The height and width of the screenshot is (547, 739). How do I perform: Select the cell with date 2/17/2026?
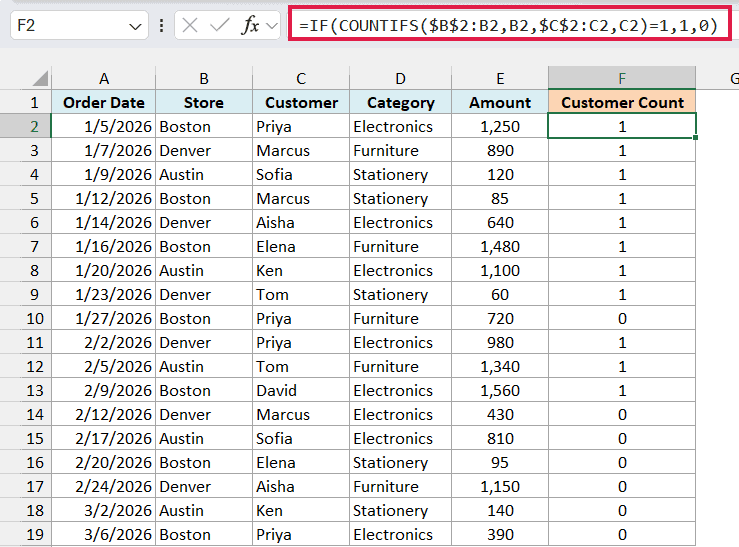(104, 439)
